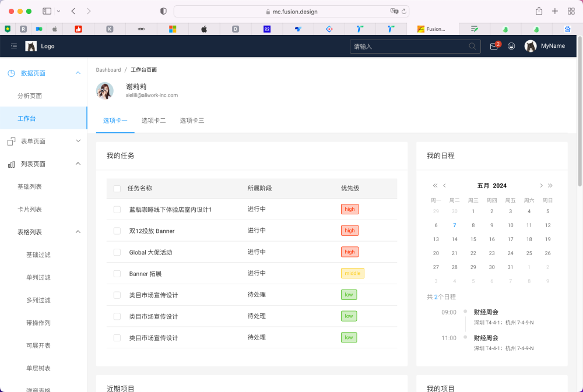Image resolution: width=583 pixels, height=392 pixels.
Task: Click the yellow middle priority tag
Action: pyautogui.click(x=352, y=273)
